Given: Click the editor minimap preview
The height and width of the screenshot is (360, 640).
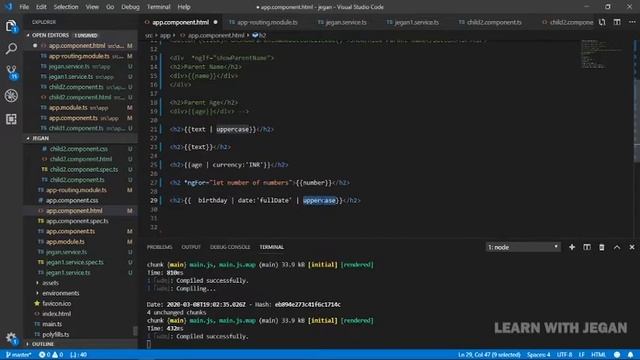Looking at the screenshot, I should coord(601,54).
